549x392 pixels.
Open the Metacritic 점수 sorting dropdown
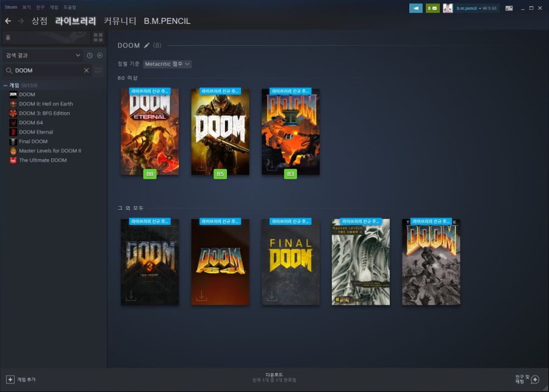point(166,64)
